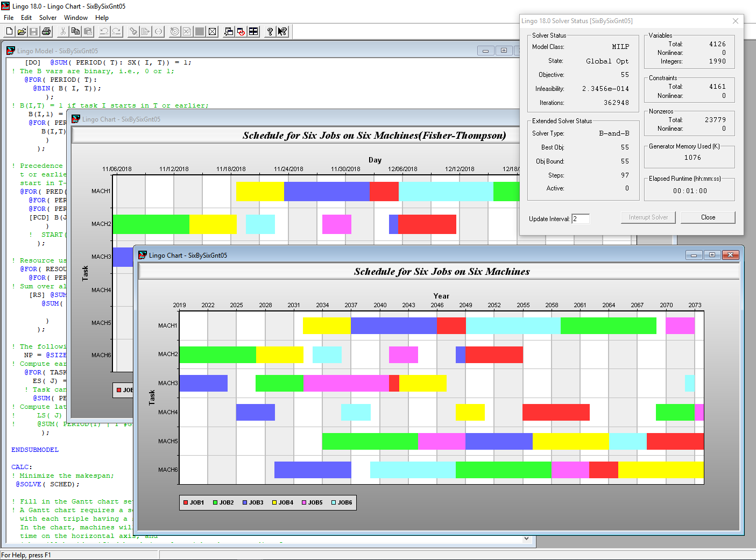
Task: Print using the printer toolbar icon
Action: (x=46, y=32)
